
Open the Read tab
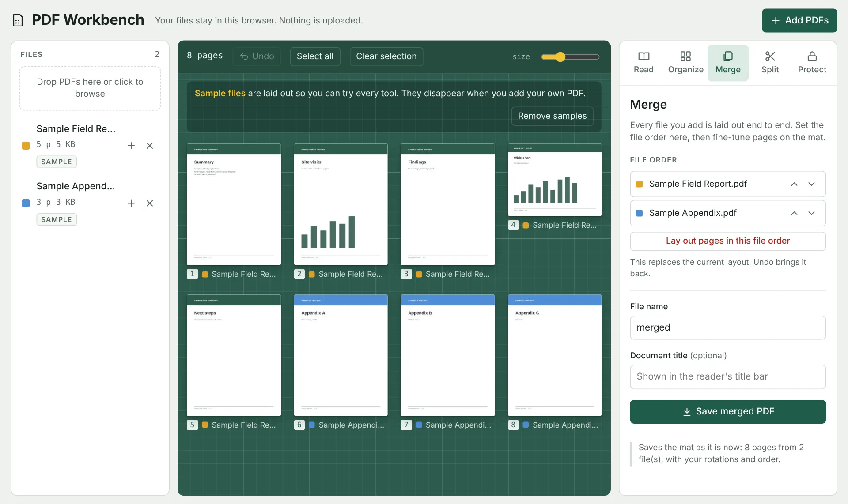[644, 63]
